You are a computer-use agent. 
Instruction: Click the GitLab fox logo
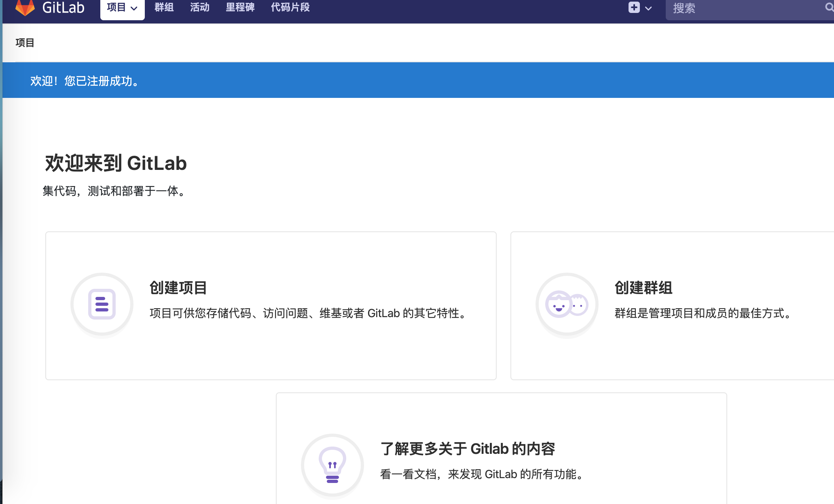click(x=25, y=8)
